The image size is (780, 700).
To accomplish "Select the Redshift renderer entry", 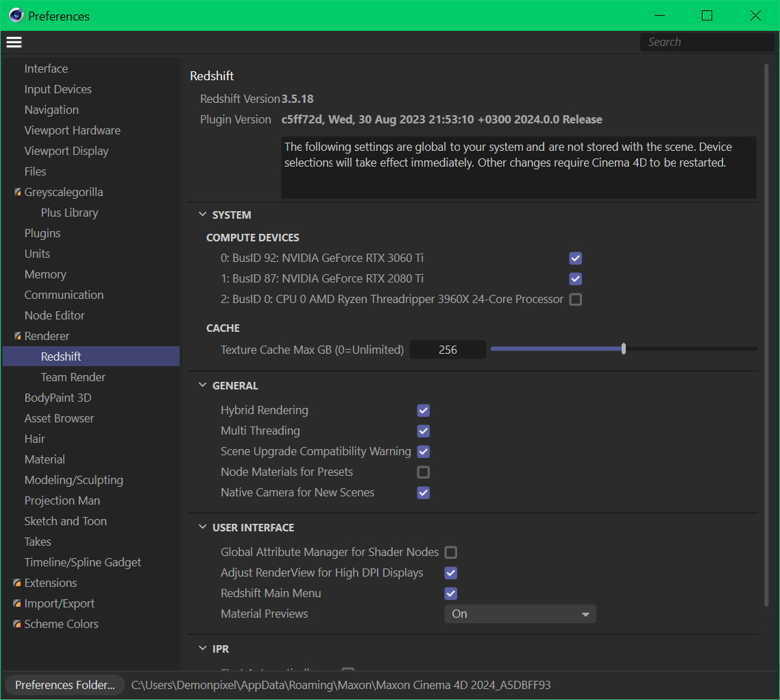I will click(91, 357).
